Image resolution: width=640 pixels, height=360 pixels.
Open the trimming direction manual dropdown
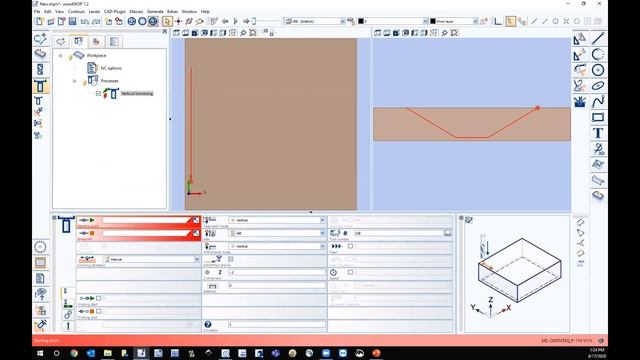(x=196, y=259)
